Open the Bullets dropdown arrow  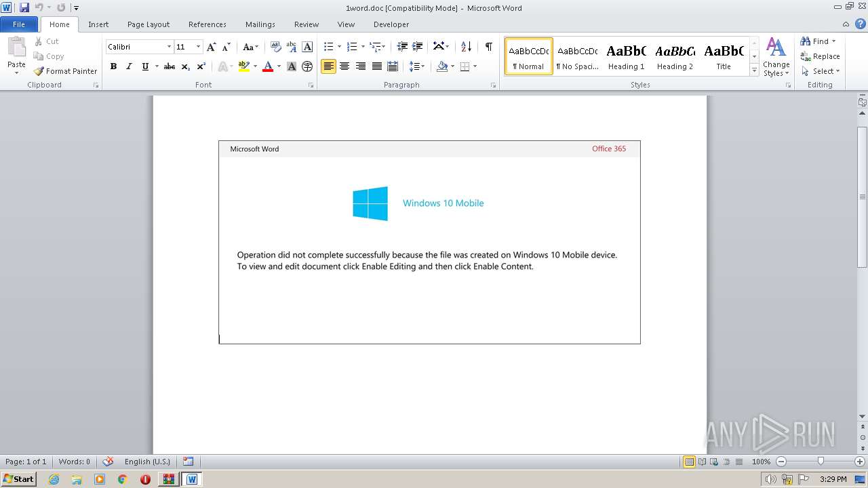339,47
